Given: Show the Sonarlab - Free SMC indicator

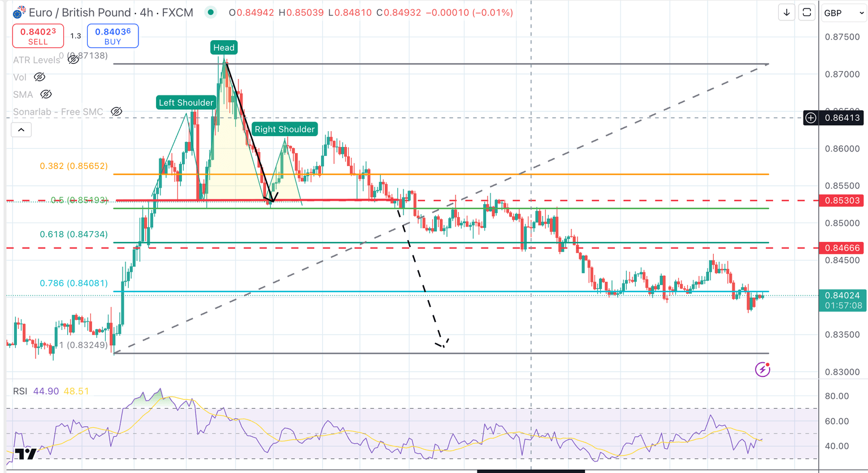Looking at the screenshot, I should tap(116, 111).
